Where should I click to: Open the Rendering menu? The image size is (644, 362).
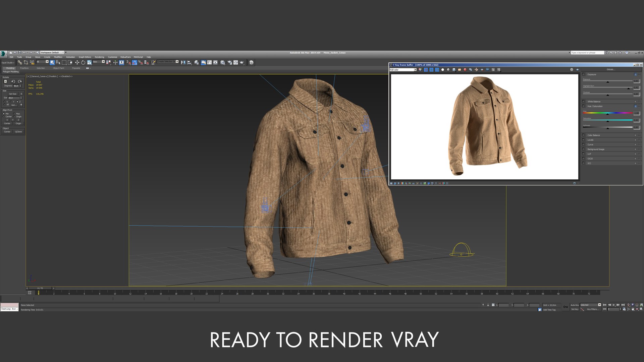(99, 57)
